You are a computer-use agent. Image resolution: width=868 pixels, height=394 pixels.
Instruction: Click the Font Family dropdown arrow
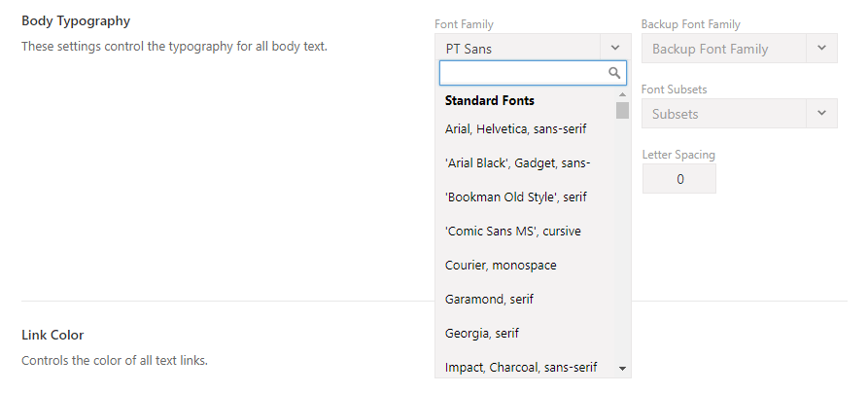615,48
